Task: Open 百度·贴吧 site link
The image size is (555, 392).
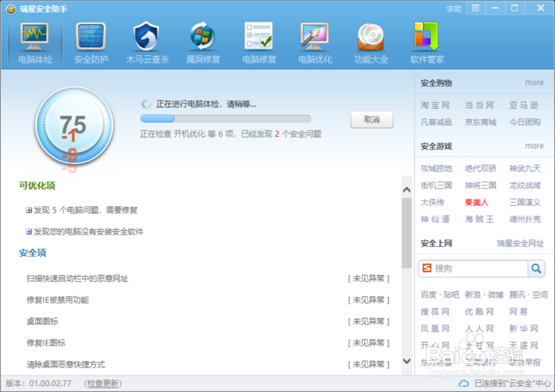Action: tap(440, 294)
